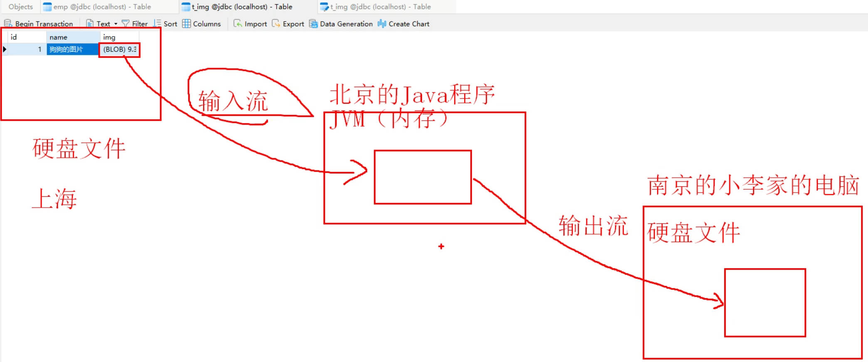The height and width of the screenshot is (362, 868).
Task: Open the Text dropdown arrow
Action: pyautogui.click(x=116, y=24)
